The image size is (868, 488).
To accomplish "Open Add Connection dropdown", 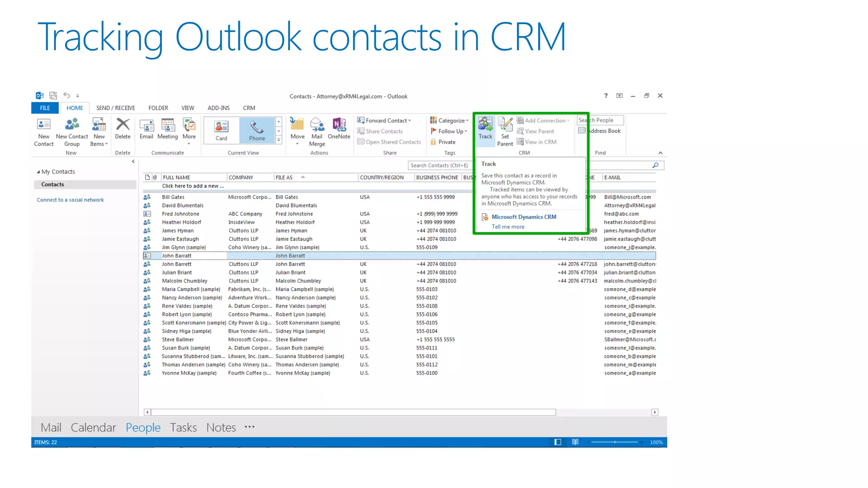I will (x=543, y=121).
